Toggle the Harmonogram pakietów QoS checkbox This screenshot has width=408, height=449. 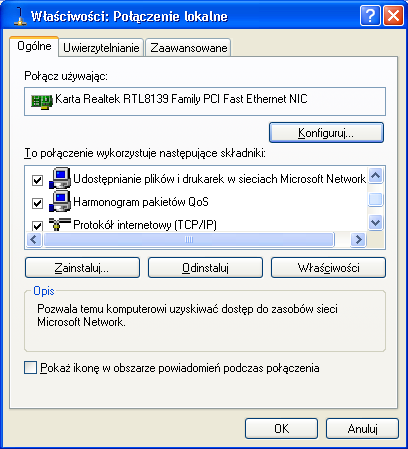(37, 203)
